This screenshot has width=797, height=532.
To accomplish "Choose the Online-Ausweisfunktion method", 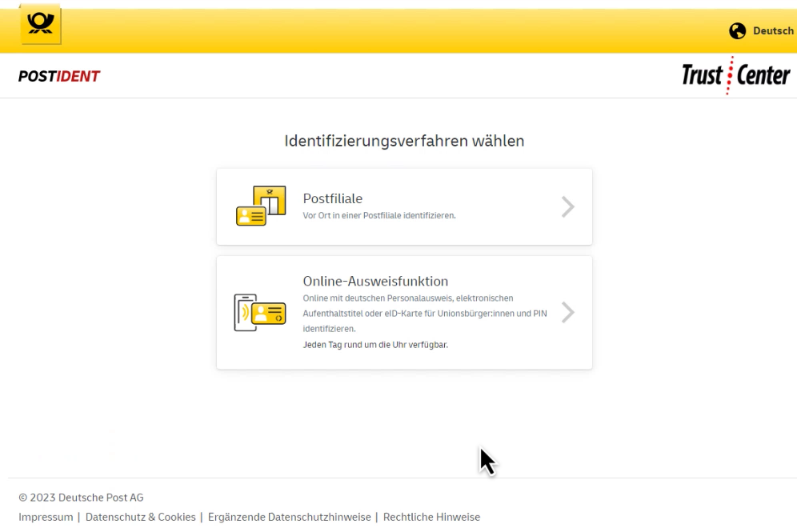I will 404,312.
